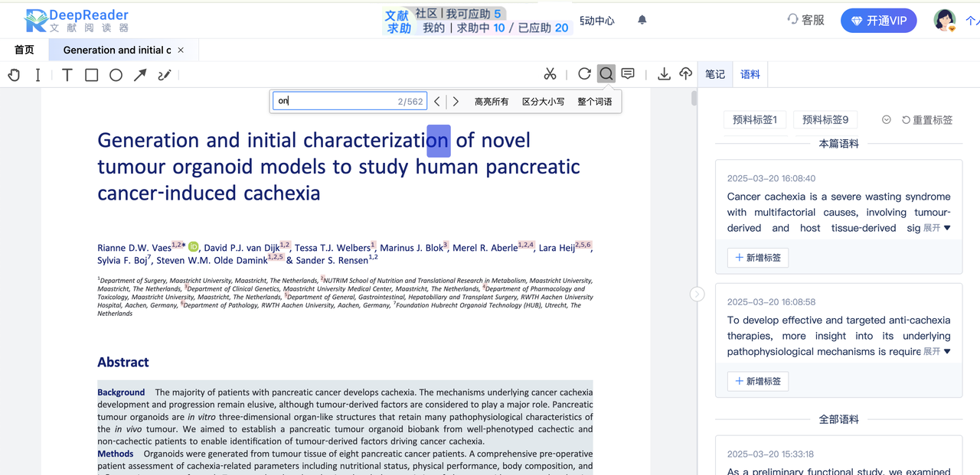
Task: Click the search text input field
Action: click(333, 101)
